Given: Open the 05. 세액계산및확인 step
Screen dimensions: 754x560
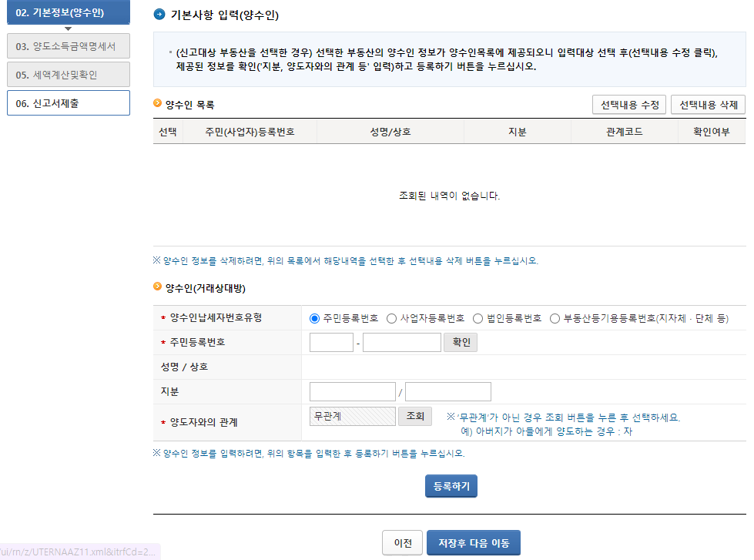Looking at the screenshot, I should (68, 74).
